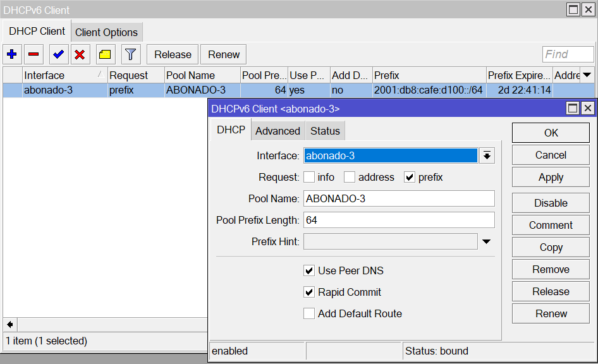Click the Renew button in the dialog
The image size is (598, 364).
549,313
